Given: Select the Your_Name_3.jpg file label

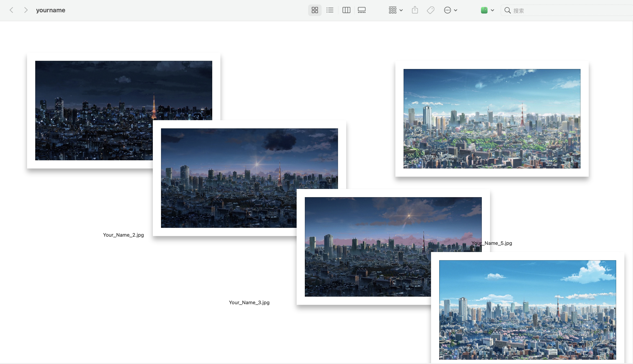Looking at the screenshot, I should [x=249, y=303].
